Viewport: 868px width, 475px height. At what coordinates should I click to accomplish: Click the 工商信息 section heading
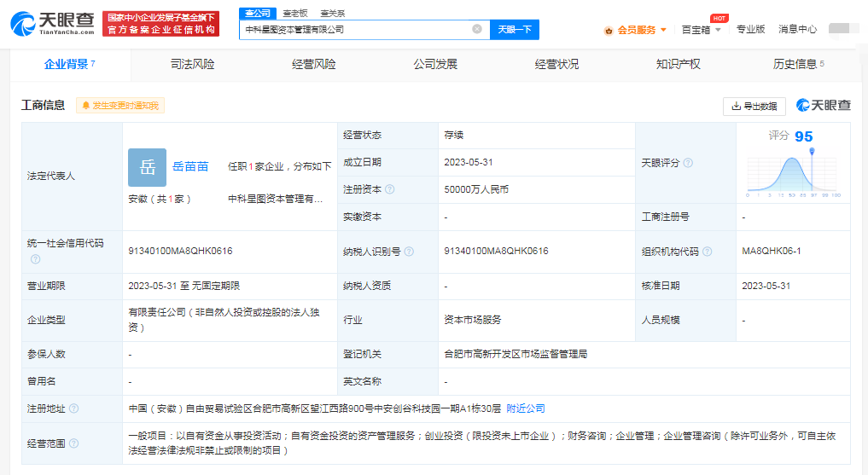(x=44, y=105)
